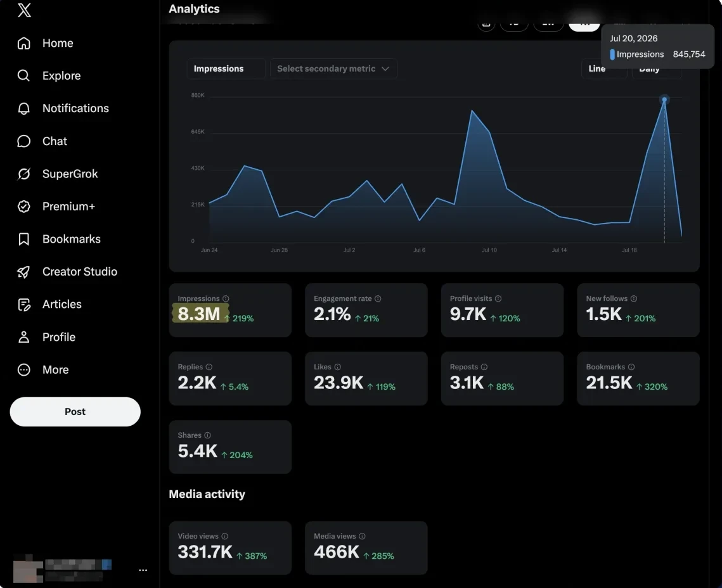The width and height of the screenshot is (722, 588).
Task: Click the 645K y-axis label
Action: point(198,132)
